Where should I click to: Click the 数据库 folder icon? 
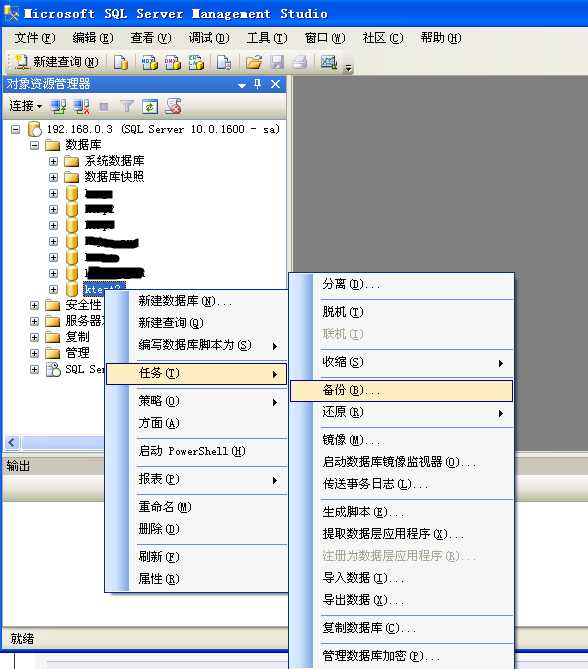[52, 145]
